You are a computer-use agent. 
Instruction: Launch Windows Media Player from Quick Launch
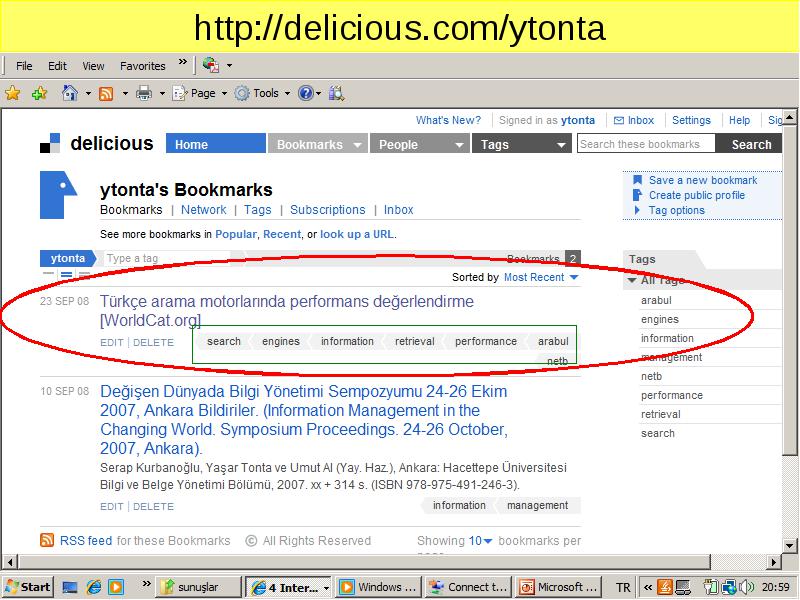pos(116,587)
